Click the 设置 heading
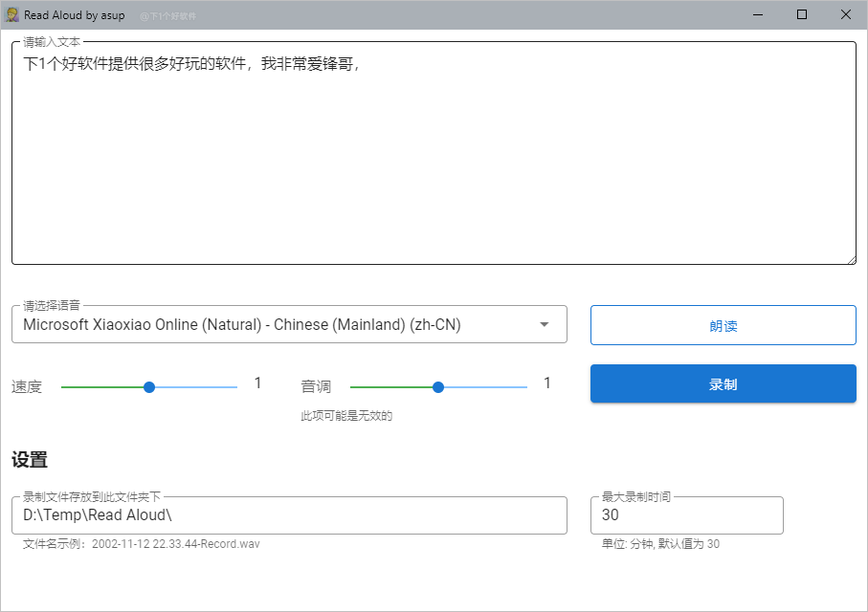 point(30,460)
